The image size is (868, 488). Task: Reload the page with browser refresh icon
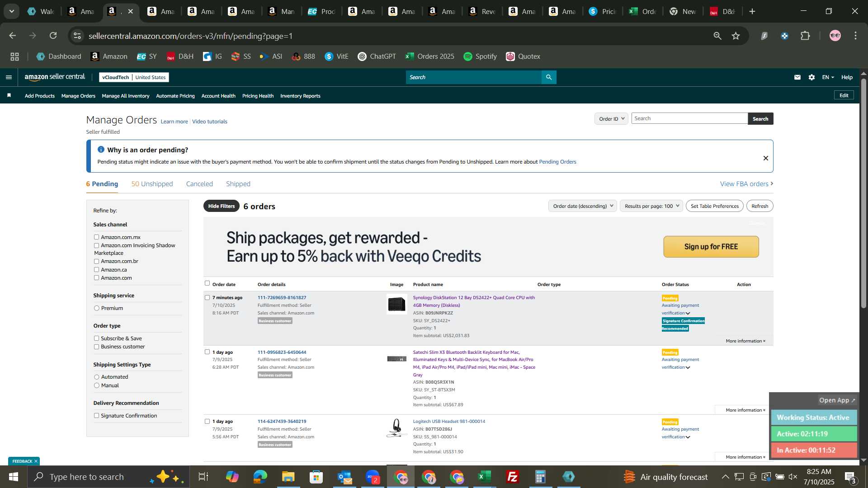(x=53, y=36)
